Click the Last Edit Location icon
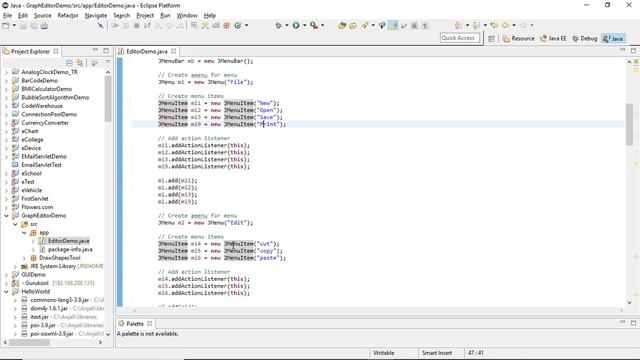The width and height of the screenshot is (640, 360). pos(494,25)
